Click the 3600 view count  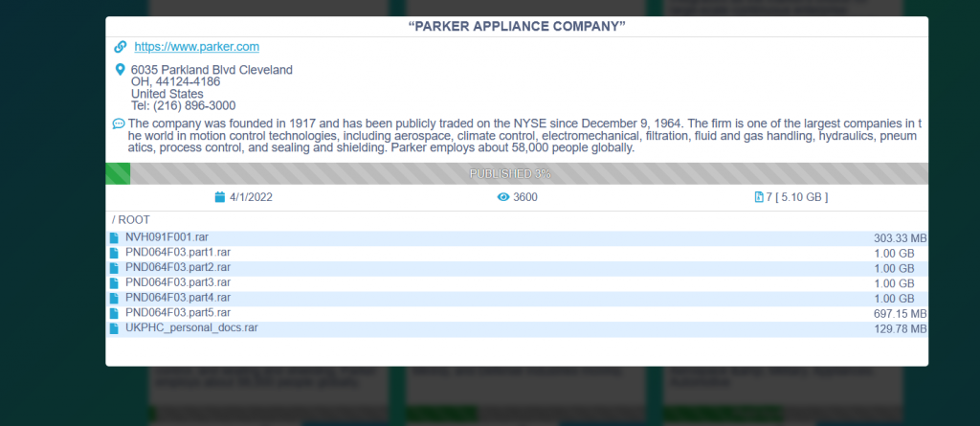pos(525,197)
